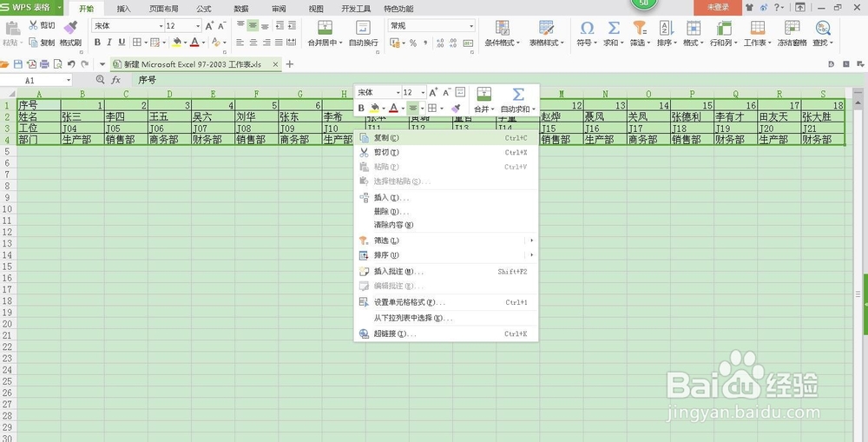The image size is (868, 442).
Task: Open the help question mark menu
Action: click(x=777, y=7)
